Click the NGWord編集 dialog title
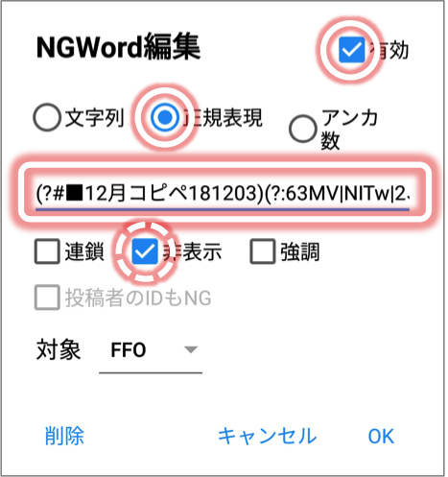Image resolution: width=448 pixels, height=477 pixels. click(x=118, y=48)
